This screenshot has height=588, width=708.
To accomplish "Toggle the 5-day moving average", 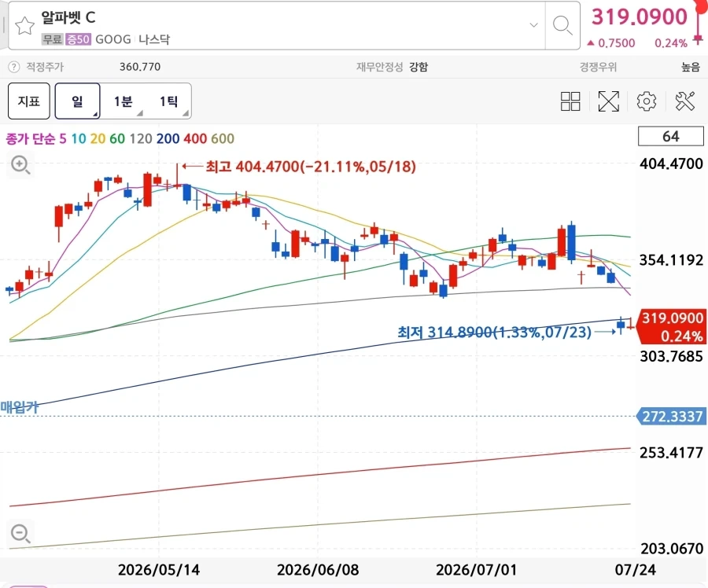I will (x=63, y=138).
